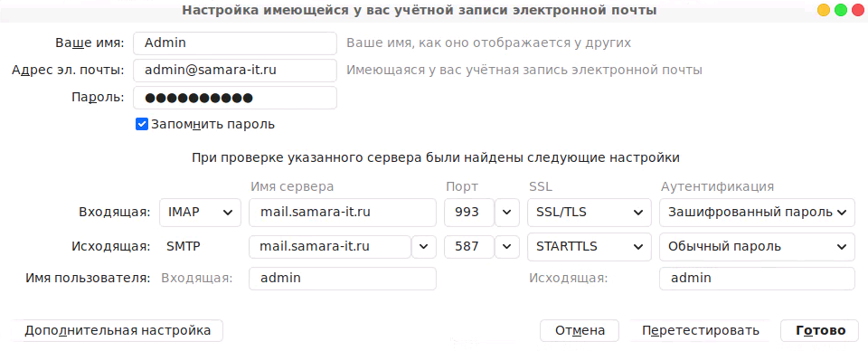Click the Готово button
The image size is (868, 351).
(820, 330)
